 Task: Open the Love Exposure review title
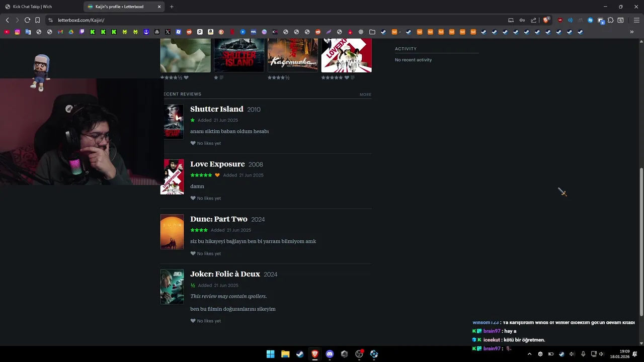pyautogui.click(x=217, y=164)
